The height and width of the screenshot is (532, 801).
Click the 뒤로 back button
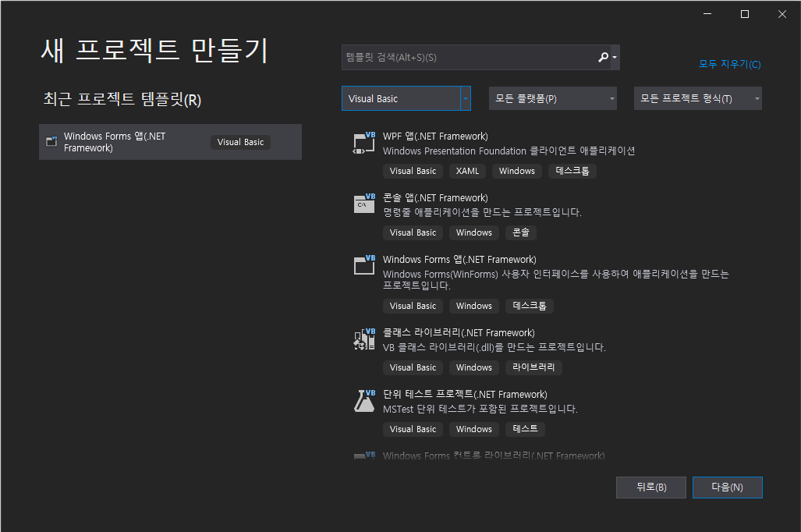tap(651, 487)
